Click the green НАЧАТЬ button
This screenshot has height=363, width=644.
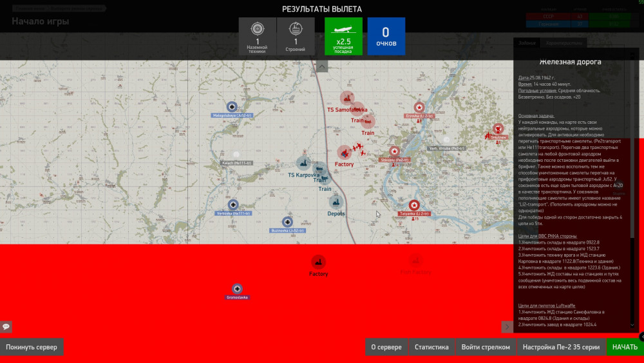tap(625, 347)
